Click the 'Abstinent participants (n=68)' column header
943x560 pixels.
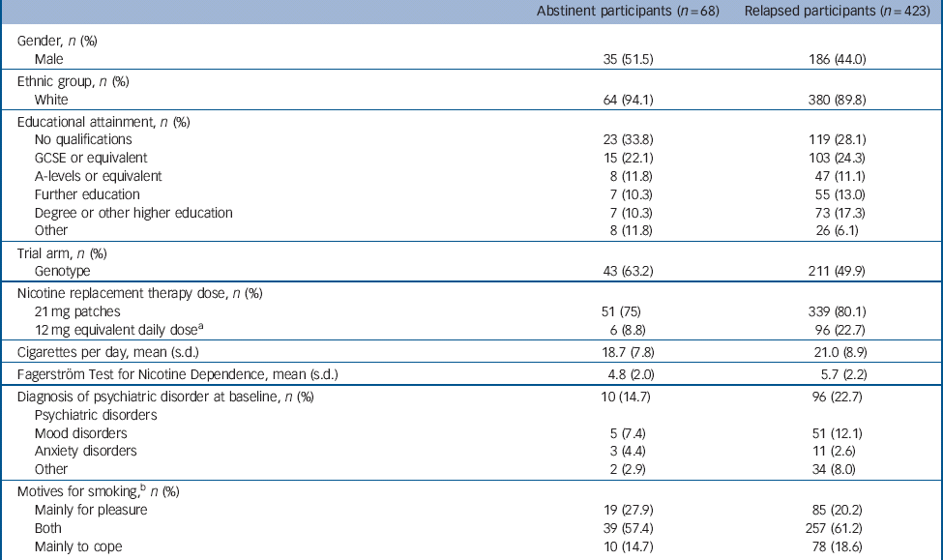pyautogui.click(x=628, y=12)
